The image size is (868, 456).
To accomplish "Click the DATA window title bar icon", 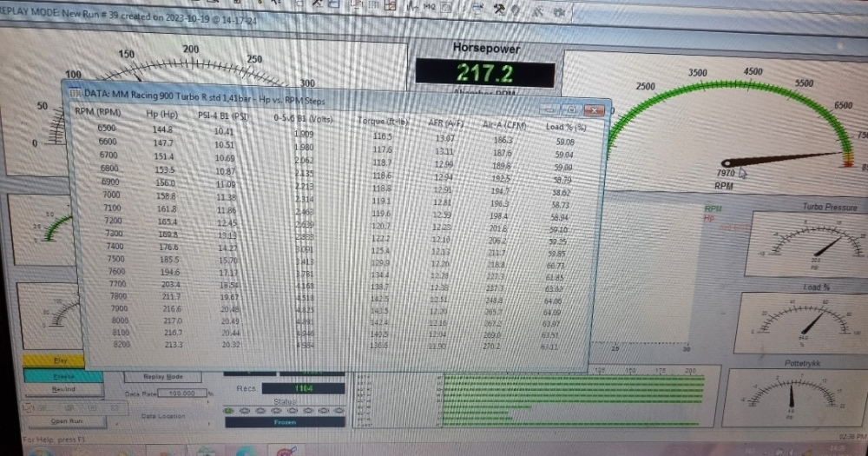I will point(75,93).
